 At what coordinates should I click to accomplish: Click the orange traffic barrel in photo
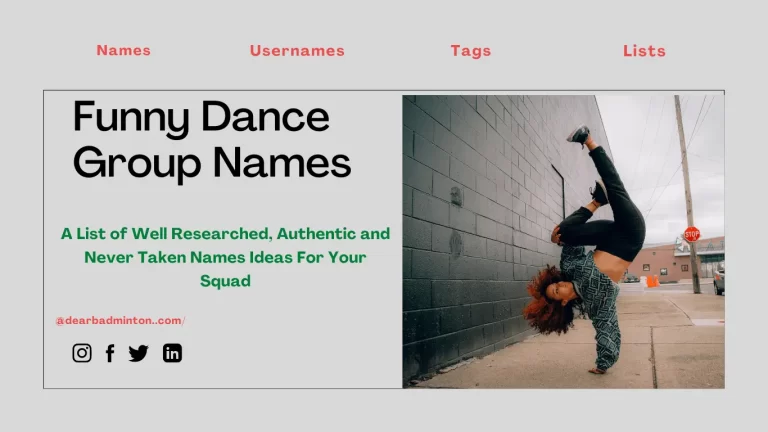(652, 281)
